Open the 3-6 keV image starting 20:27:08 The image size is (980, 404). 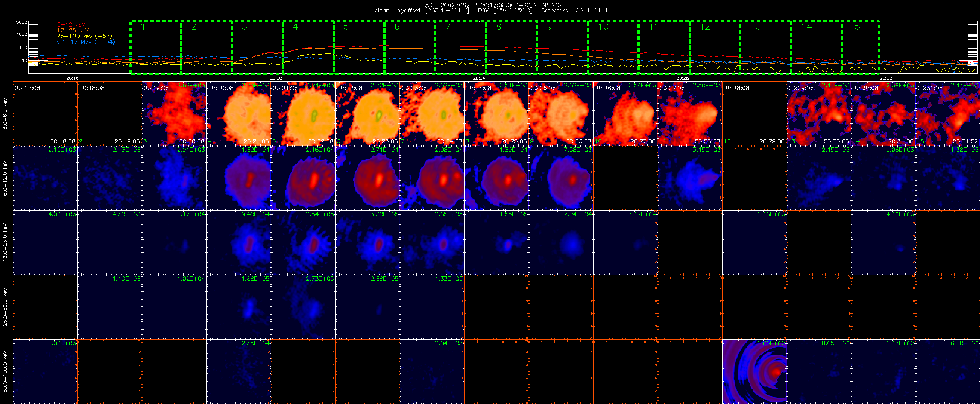tap(690, 113)
